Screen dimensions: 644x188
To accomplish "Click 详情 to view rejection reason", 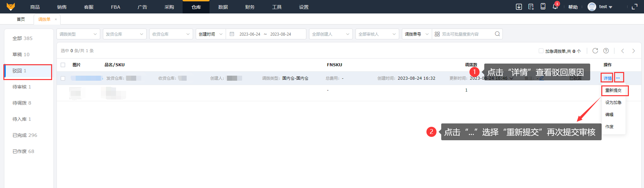I will (607, 78).
